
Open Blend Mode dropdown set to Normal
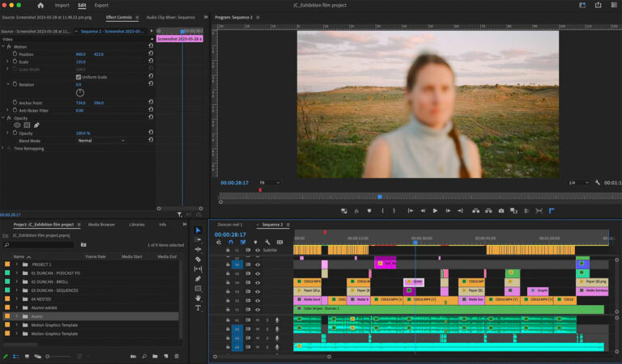point(101,141)
